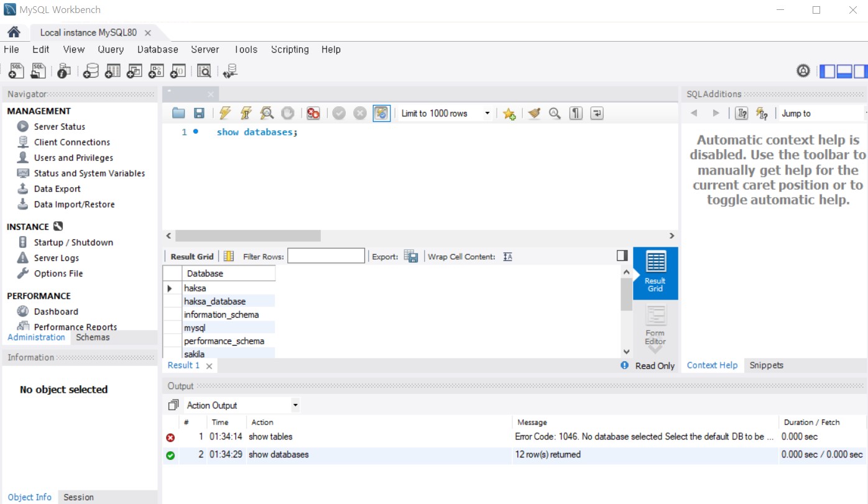The image size is (868, 504).
Task: Toggle the left sidebar panel visibility
Action: point(828,71)
